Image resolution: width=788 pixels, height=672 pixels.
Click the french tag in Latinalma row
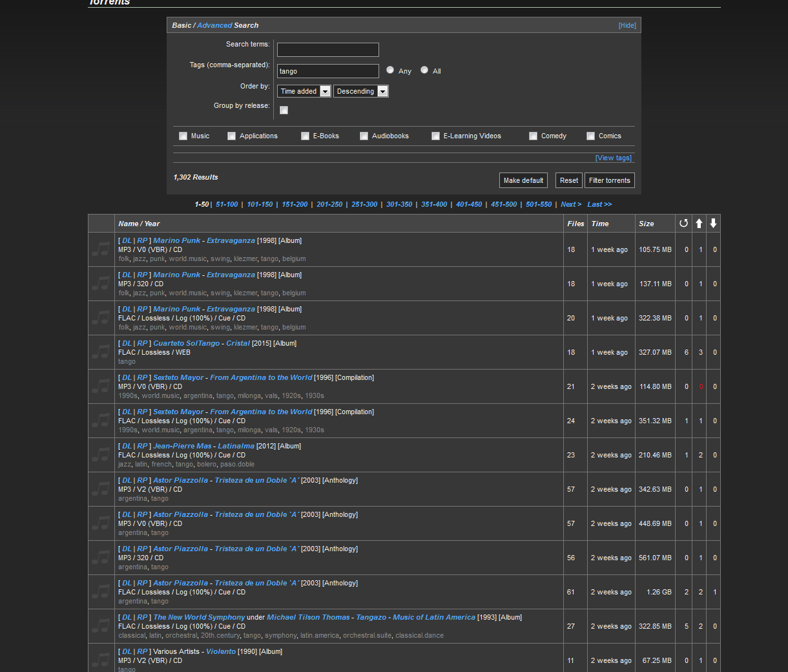point(161,464)
